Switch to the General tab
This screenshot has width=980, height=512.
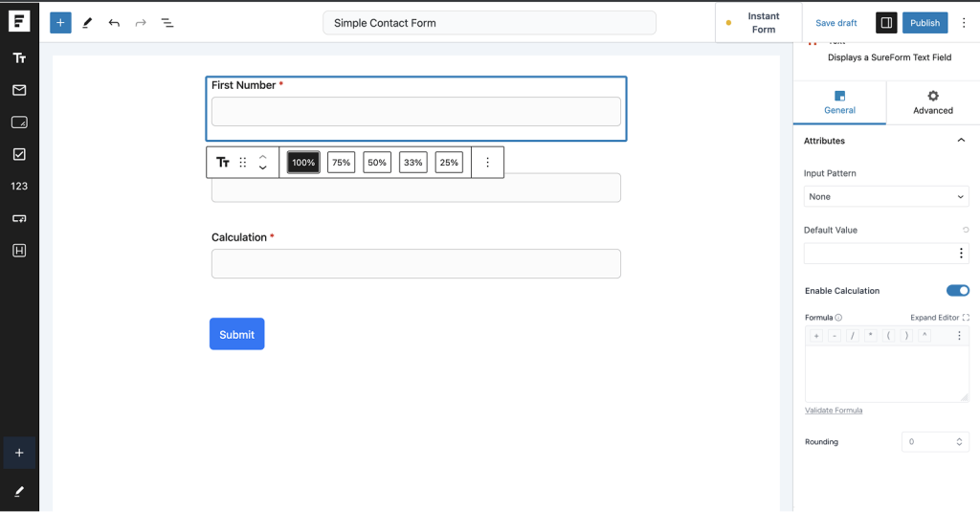[x=839, y=102]
